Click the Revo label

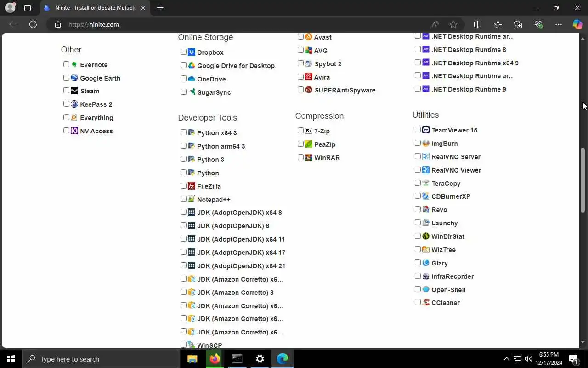pyautogui.click(x=439, y=210)
